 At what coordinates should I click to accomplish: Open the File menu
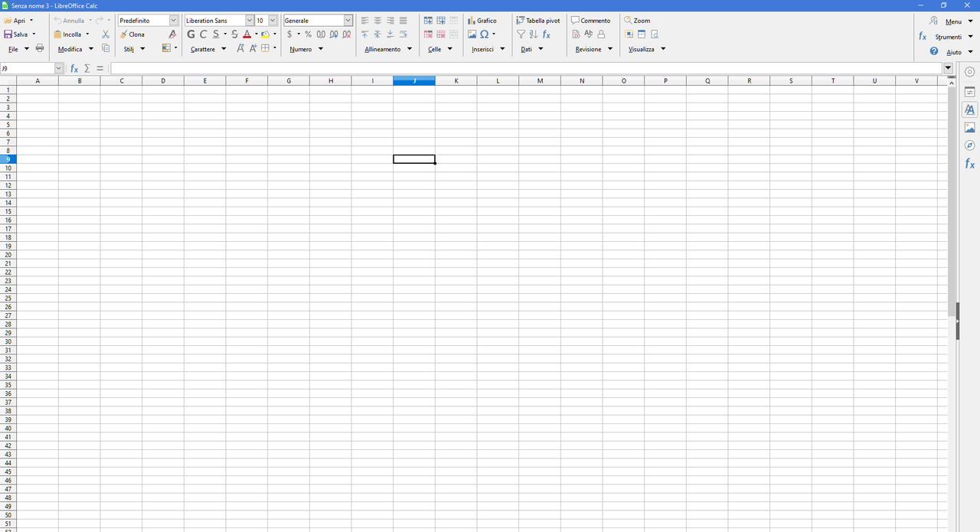coord(18,49)
